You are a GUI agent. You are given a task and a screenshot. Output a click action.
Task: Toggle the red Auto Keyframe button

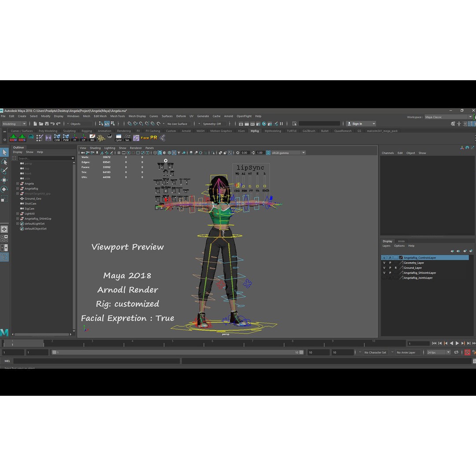(x=467, y=352)
